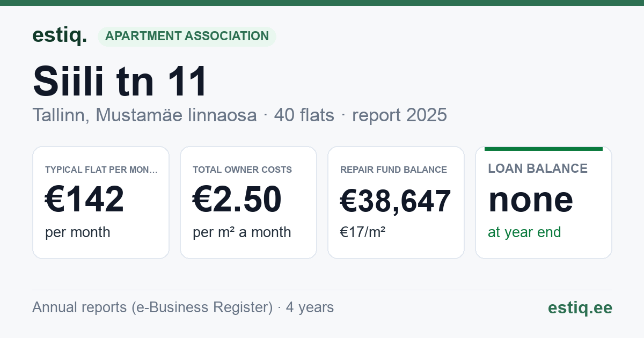Open the Total owner costs card
Screen dimensions: 644x338
tap(248, 202)
